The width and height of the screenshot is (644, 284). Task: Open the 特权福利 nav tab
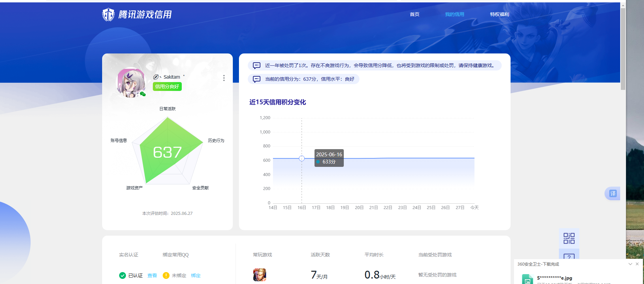tap(499, 14)
